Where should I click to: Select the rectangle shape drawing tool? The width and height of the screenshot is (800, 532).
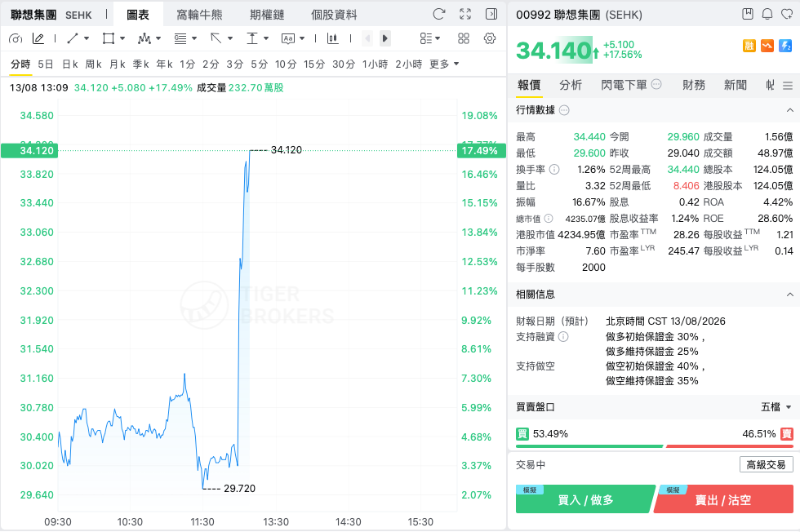(108, 38)
